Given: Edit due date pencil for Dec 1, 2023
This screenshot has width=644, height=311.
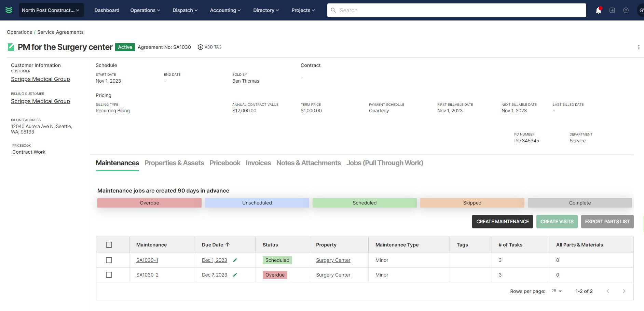Looking at the screenshot, I should [235, 260].
